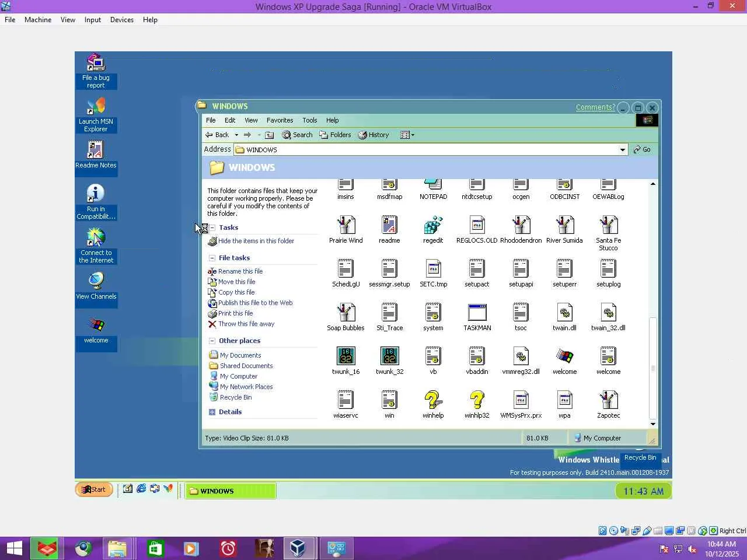Select the twain.dll file icon

point(564,313)
